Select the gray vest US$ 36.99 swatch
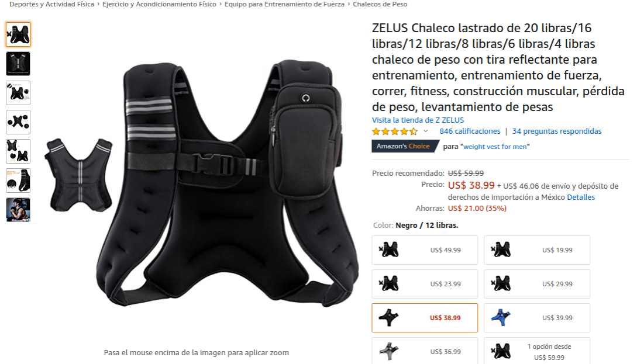The width and height of the screenshot is (637, 364). click(425, 351)
